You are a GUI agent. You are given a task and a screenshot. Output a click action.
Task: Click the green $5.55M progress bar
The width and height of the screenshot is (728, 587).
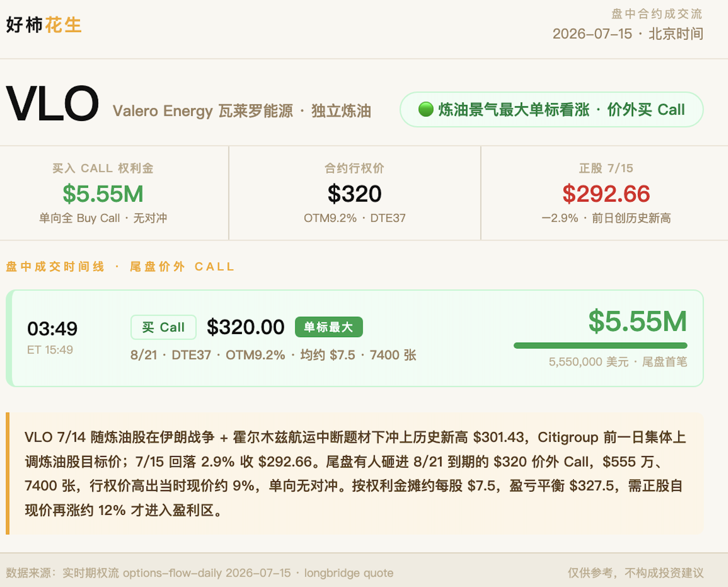click(x=600, y=345)
